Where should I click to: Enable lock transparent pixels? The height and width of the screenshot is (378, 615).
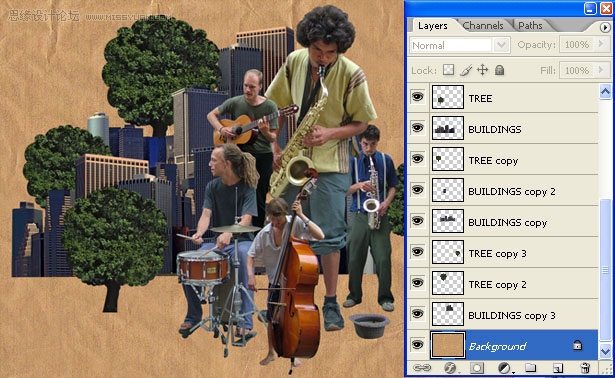(448, 70)
